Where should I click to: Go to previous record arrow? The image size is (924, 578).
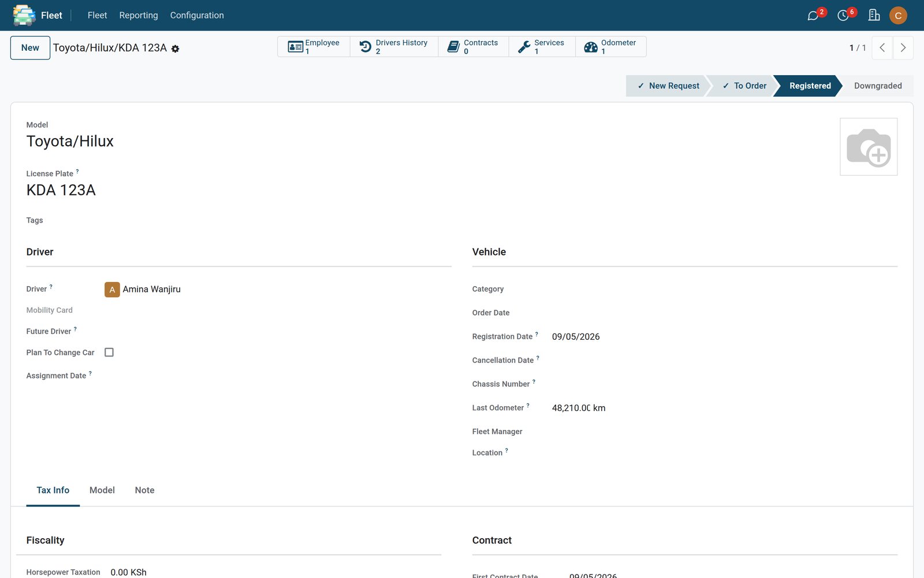tap(882, 48)
